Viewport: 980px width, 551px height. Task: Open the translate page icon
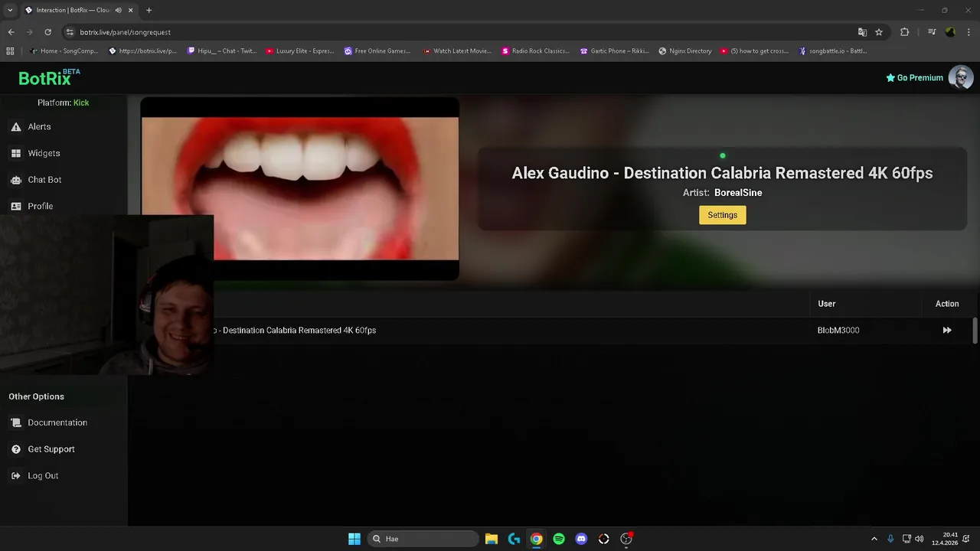tap(862, 32)
